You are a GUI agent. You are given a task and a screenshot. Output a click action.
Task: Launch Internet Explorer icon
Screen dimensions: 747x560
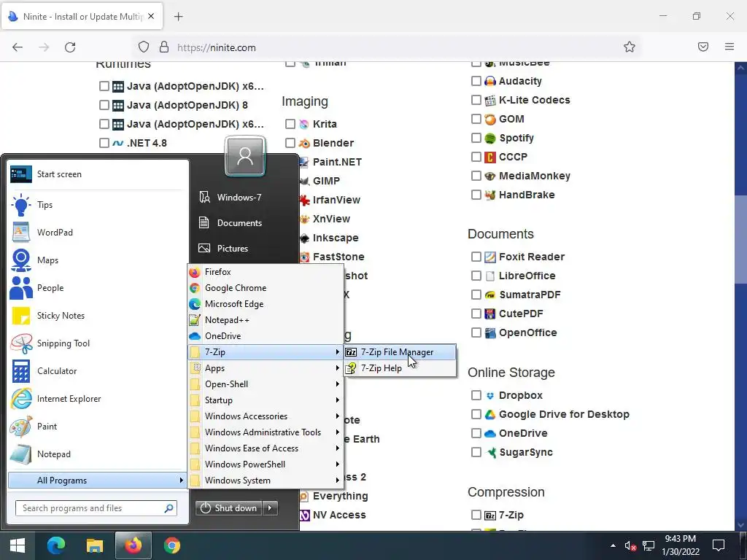click(21, 399)
